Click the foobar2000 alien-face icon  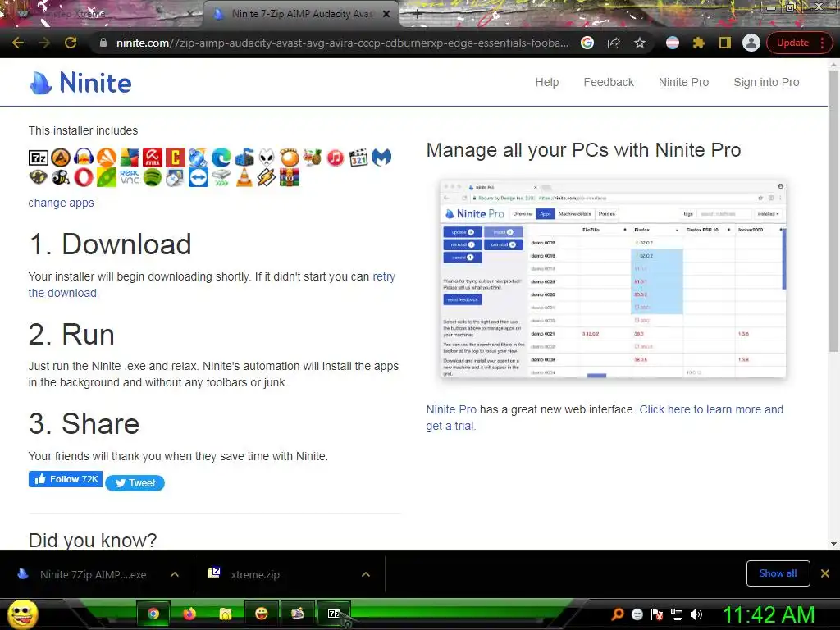pos(267,157)
